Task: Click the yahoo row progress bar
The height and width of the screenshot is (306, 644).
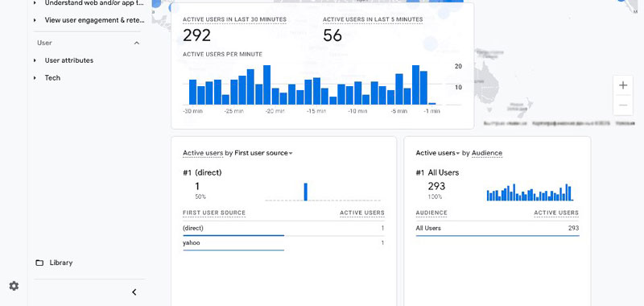Action: coord(233,250)
